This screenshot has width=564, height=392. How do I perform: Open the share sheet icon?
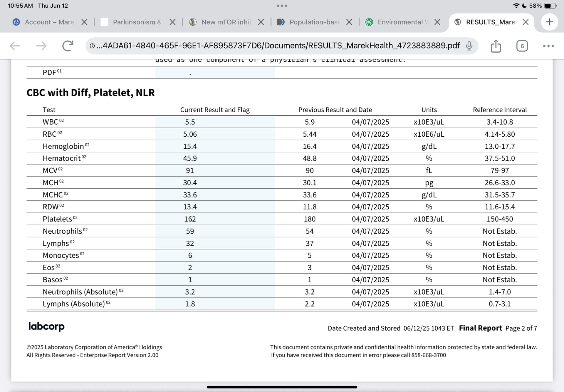pos(496,46)
